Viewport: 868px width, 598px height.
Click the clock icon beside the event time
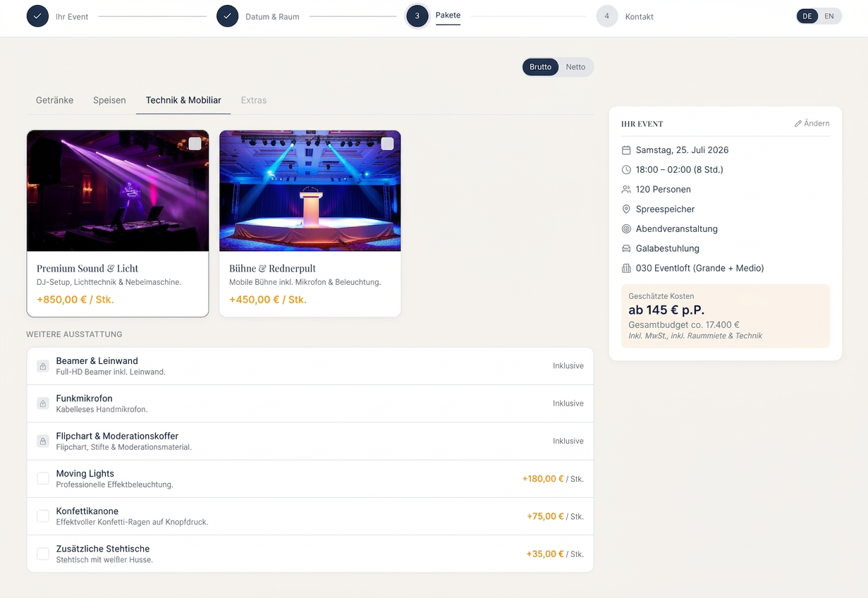[626, 169]
